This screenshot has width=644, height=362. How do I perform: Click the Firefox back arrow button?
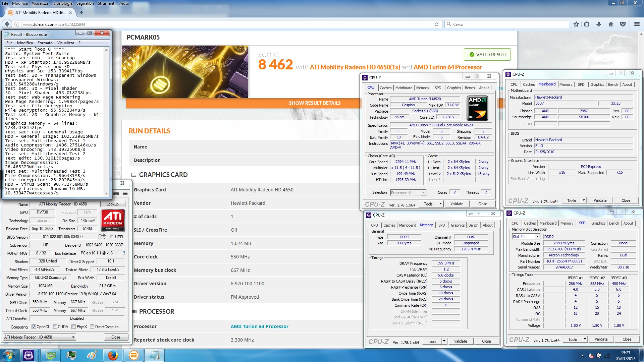(x=7, y=24)
